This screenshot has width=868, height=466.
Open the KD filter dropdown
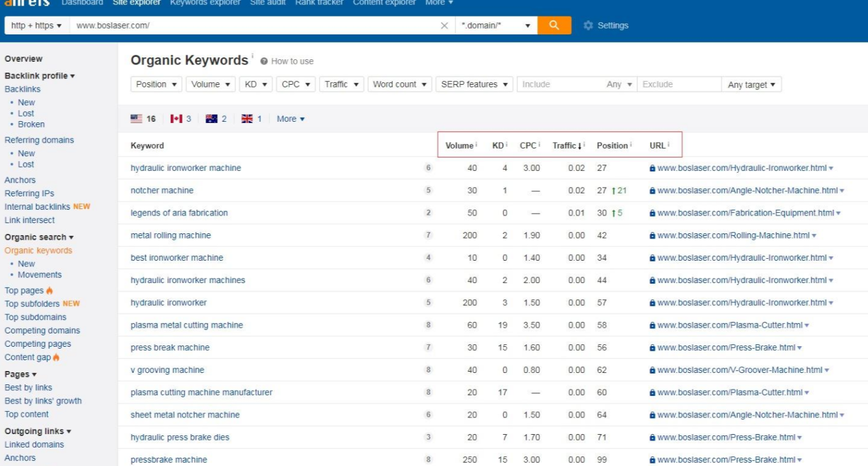(256, 84)
